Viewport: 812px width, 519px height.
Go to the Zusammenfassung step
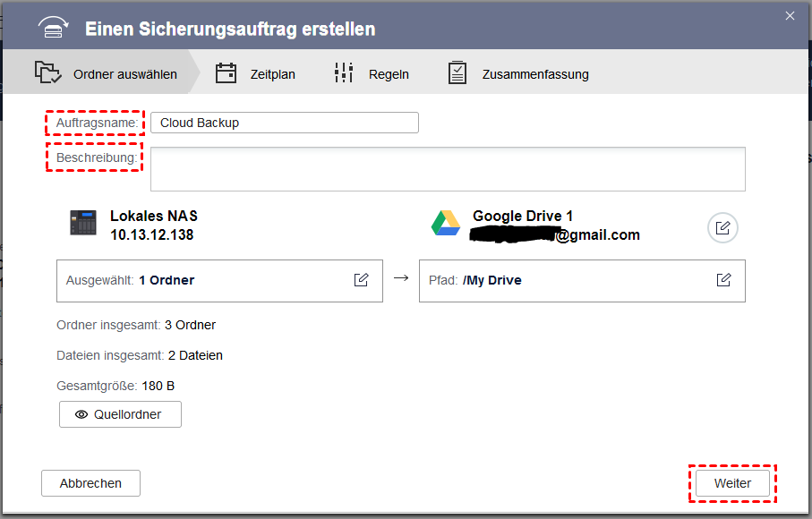click(534, 74)
